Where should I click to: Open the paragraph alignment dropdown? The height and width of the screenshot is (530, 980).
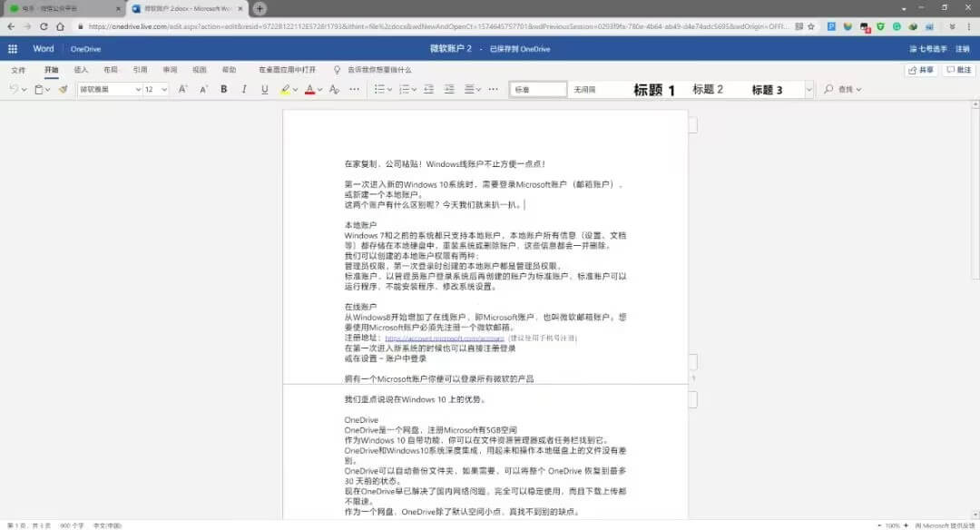pyautogui.click(x=478, y=88)
